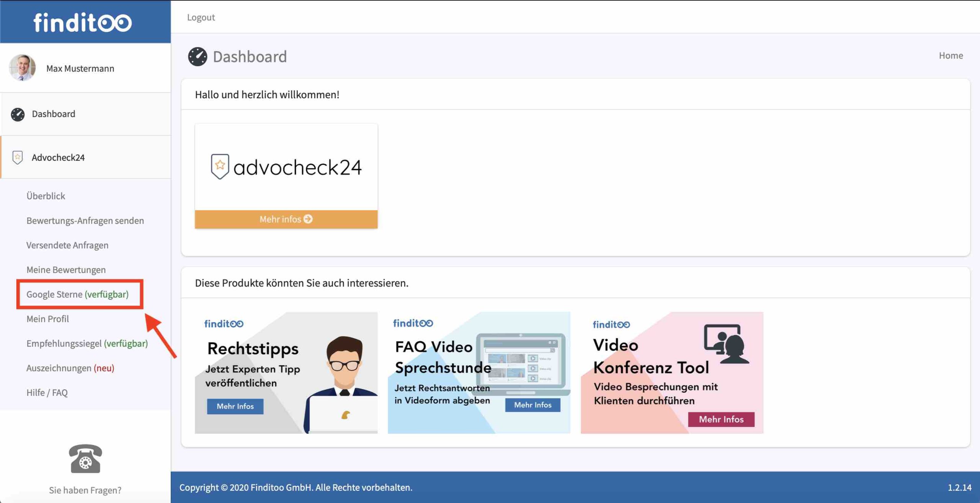Click the Home breadcrumb link
The width and height of the screenshot is (980, 503).
(x=951, y=55)
